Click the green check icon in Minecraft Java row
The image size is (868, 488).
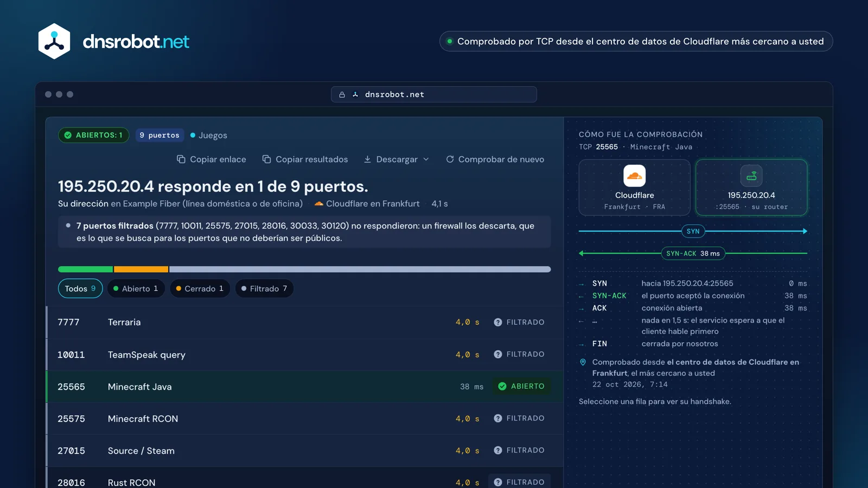click(x=502, y=386)
